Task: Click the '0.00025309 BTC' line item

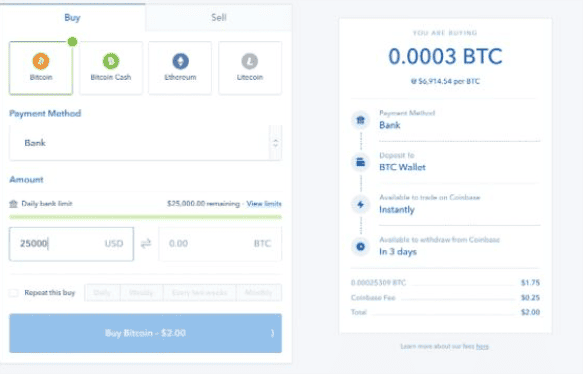Action: [x=379, y=283]
